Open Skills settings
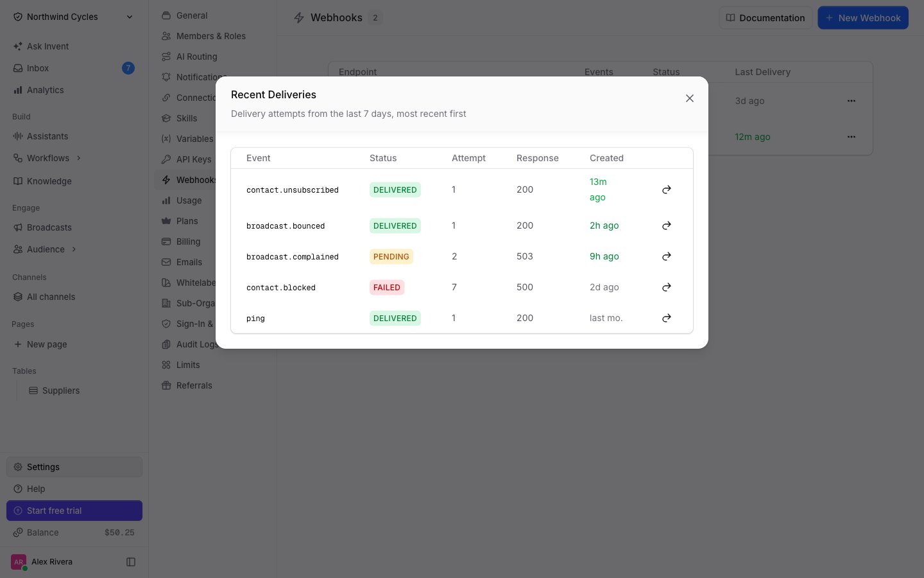Image resolution: width=924 pixels, height=578 pixels. (x=186, y=118)
